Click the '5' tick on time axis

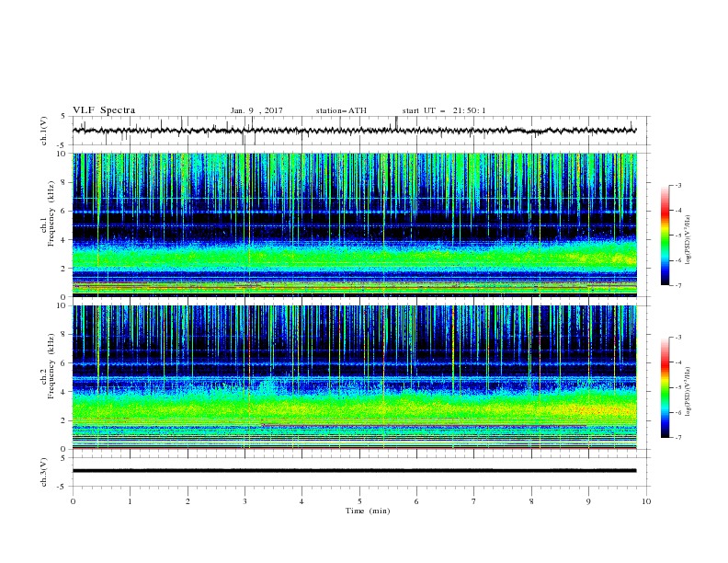coord(359,501)
